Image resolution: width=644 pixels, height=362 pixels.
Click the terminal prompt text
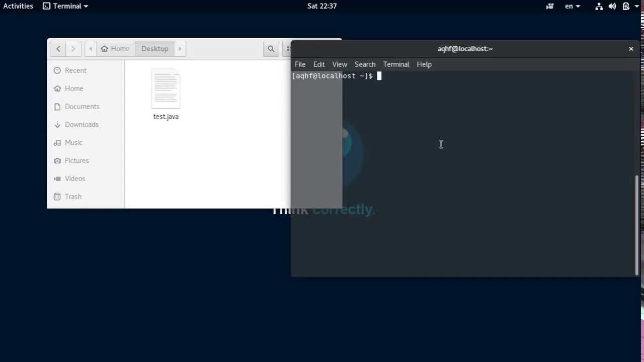[x=333, y=76]
